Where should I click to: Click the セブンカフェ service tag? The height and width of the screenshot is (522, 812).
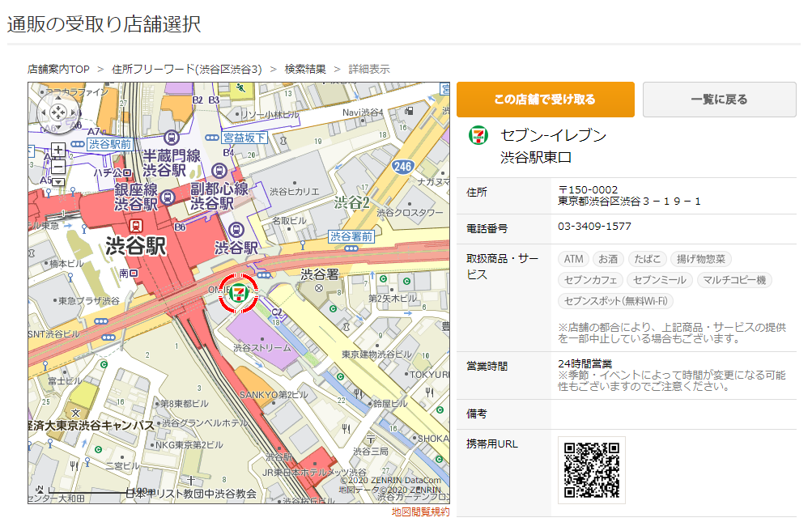591,280
